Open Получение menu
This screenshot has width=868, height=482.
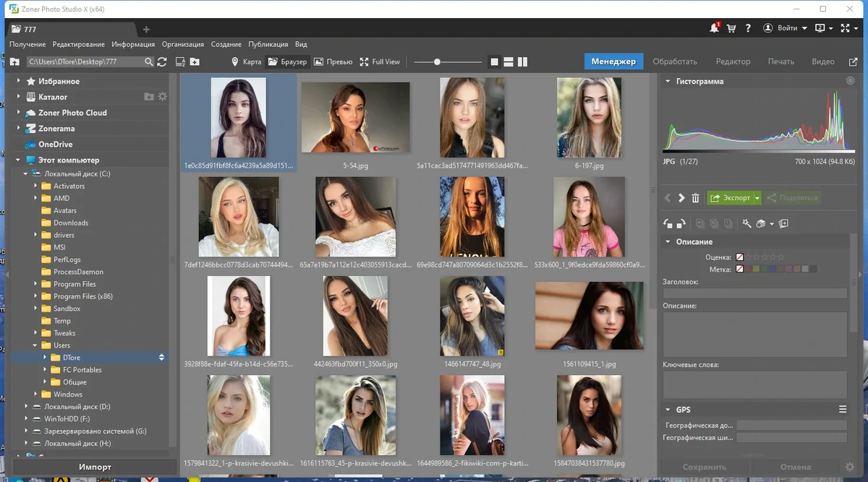(27, 44)
